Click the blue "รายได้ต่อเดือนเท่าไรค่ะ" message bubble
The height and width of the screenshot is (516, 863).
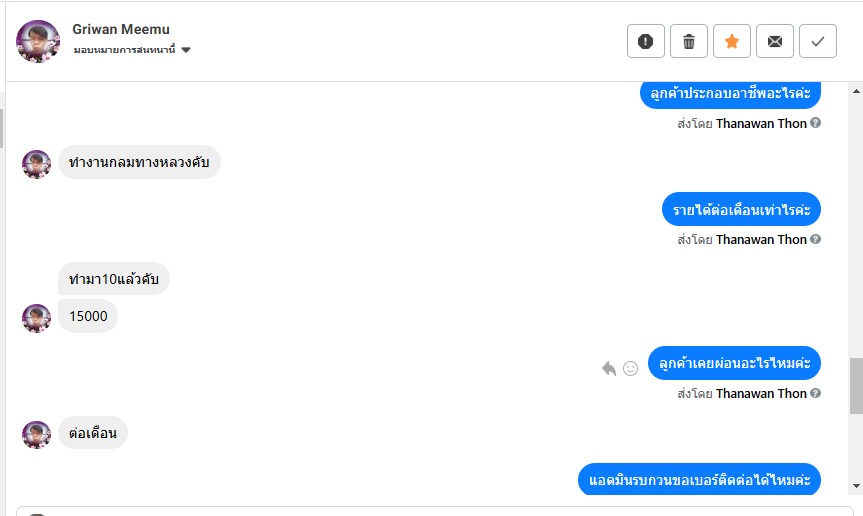point(741,209)
